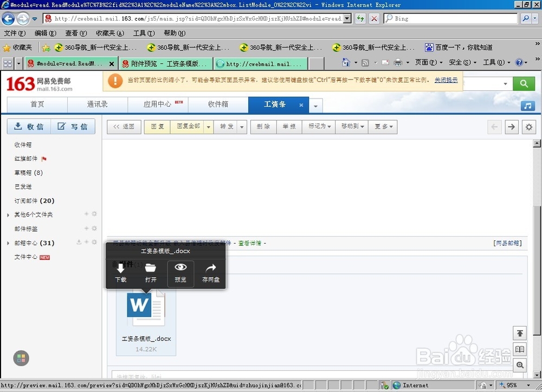Click the IE forward navigation arrow
Viewport: 542px width, 392px height.
pos(23,18)
